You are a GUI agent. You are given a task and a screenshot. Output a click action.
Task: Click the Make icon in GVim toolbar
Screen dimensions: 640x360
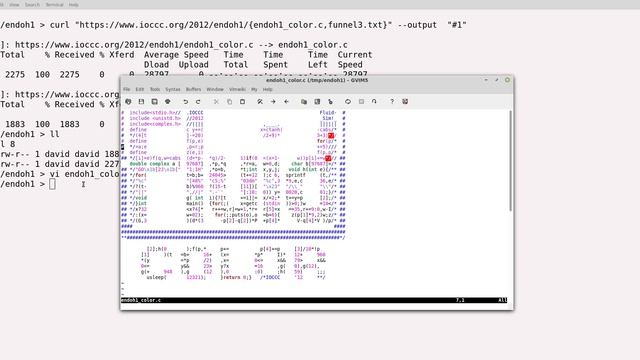click(348, 102)
